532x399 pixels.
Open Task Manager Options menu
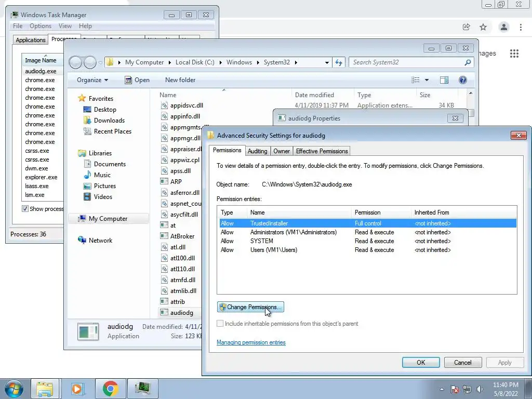41,26
